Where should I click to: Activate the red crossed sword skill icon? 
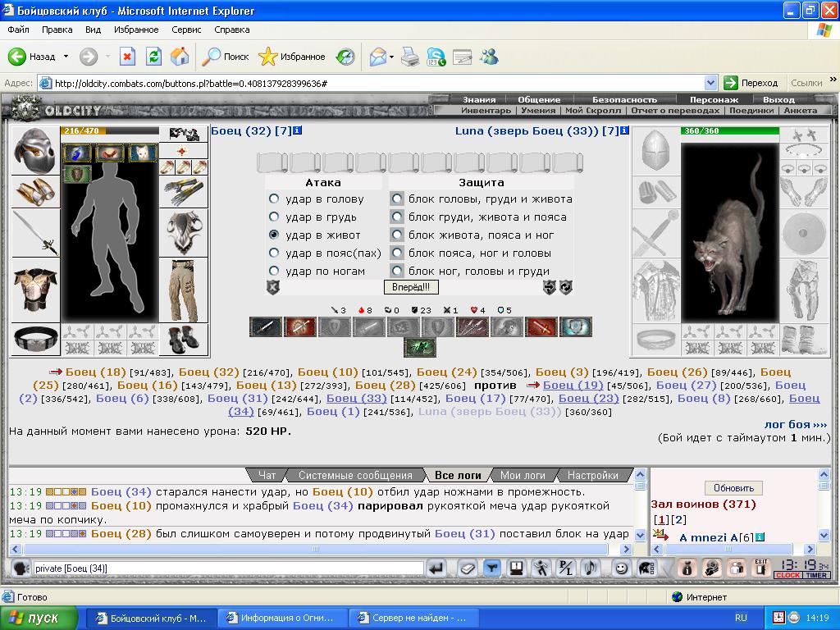[541, 326]
